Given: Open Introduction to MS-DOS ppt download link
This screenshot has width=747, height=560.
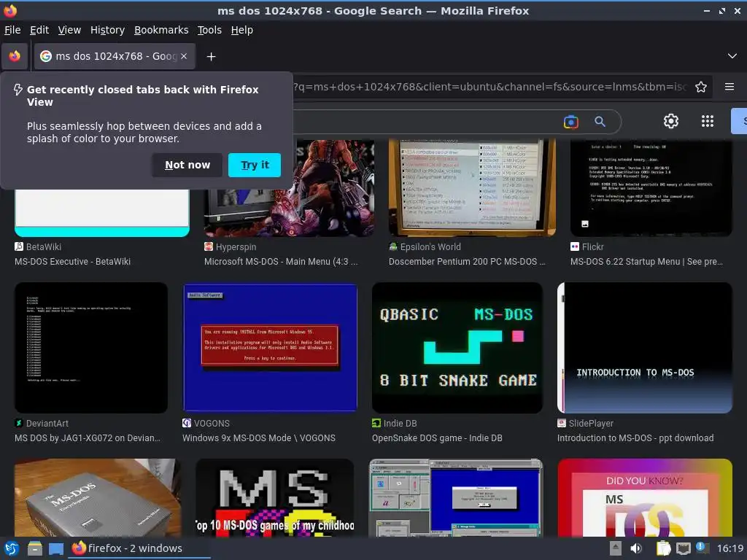Looking at the screenshot, I should point(635,438).
